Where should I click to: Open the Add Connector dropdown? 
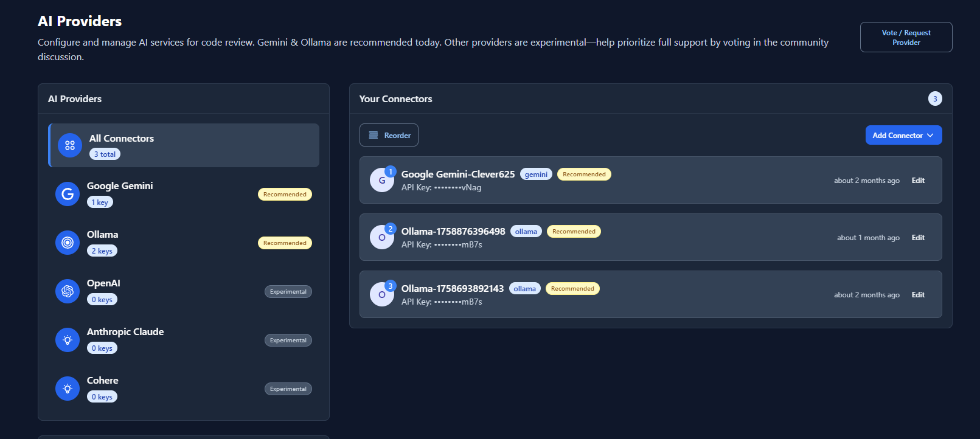tap(903, 135)
